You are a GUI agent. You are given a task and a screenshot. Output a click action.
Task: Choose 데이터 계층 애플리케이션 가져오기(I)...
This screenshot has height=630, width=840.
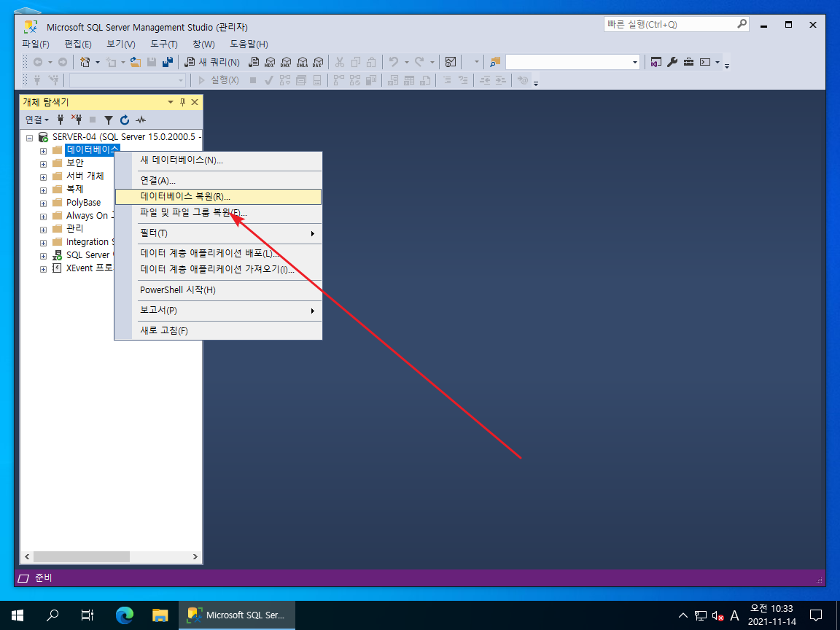[219, 270]
